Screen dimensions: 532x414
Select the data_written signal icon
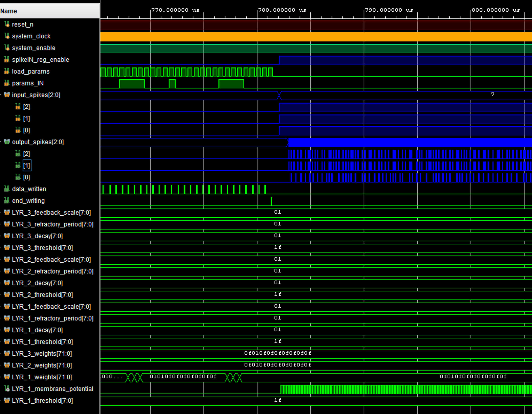[7, 189]
